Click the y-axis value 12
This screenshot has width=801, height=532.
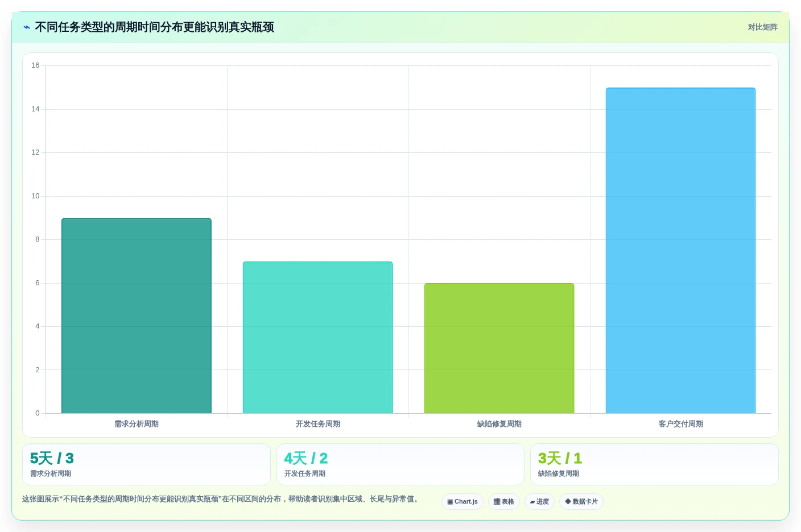coord(35,152)
